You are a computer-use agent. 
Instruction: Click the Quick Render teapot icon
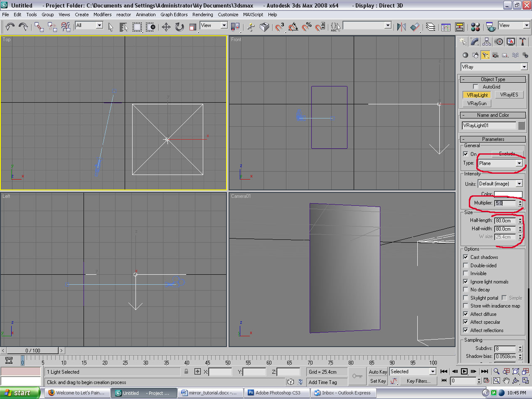[x=490, y=27]
